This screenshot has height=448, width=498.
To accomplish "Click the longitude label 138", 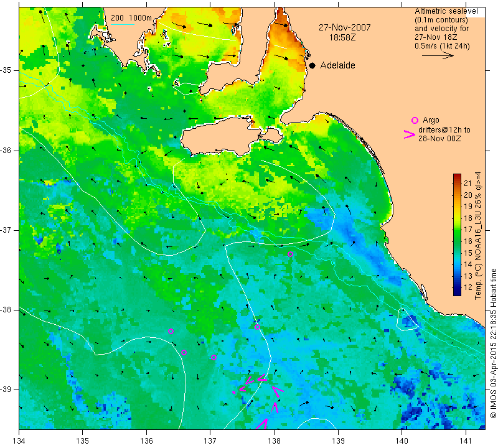I will [274, 441].
